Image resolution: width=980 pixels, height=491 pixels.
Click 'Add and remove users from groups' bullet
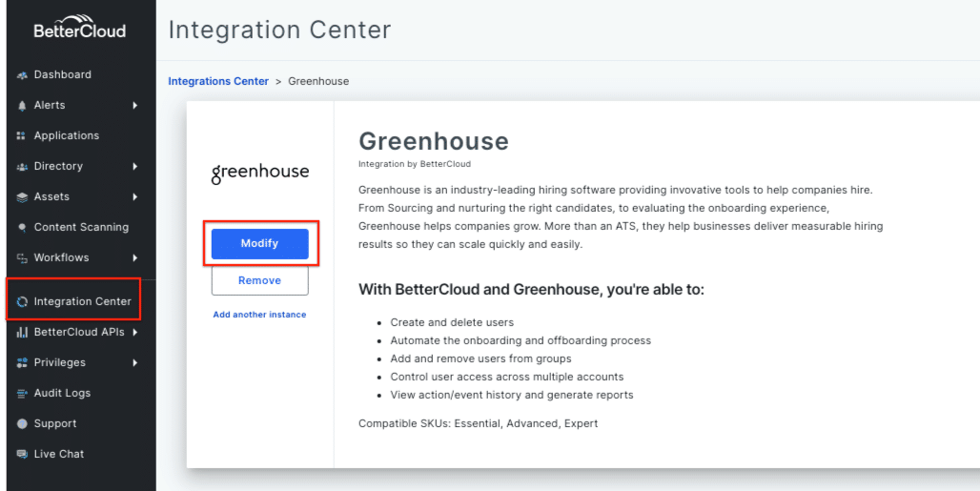[x=480, y=358]
